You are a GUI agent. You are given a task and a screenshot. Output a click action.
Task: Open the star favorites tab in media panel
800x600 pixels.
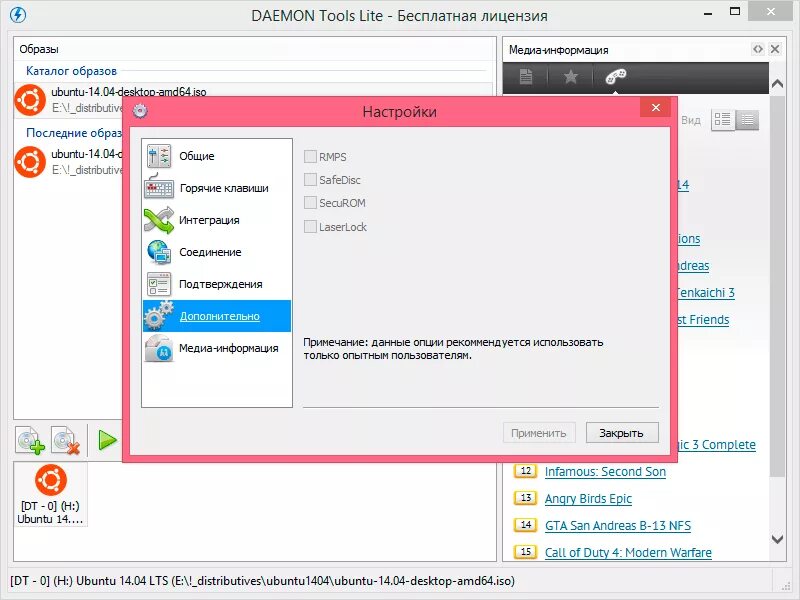(x=570, y=77)
